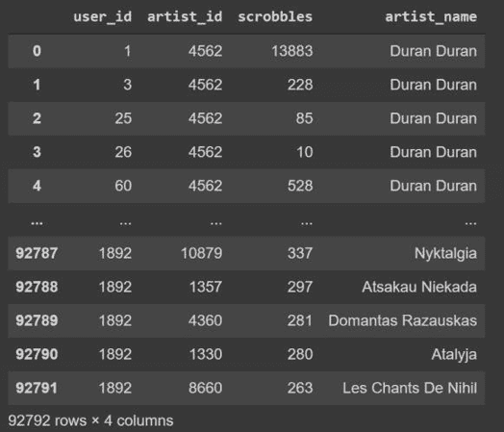Image resolution: width=504 pixels, height=432 pixels.
Task: Click the 92792 rows × 4 columns summary
Action: click(90, 420)
